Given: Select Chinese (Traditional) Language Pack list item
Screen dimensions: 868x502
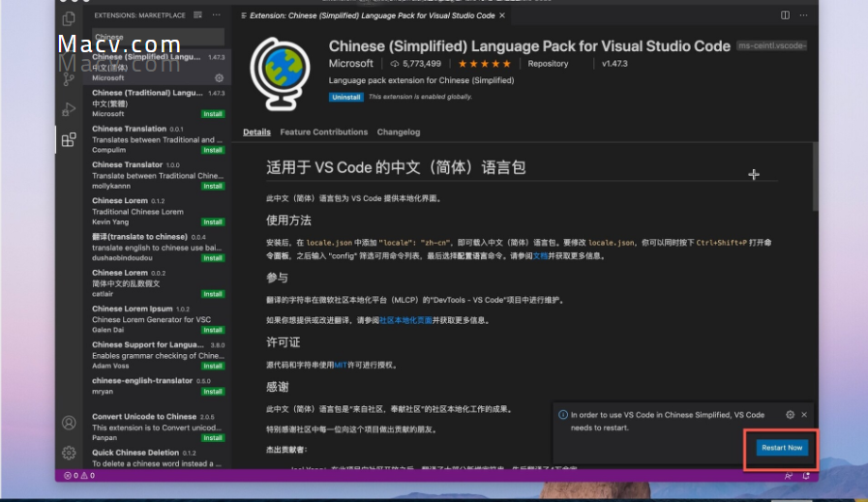Looking at the screenshot, I should pos(158,103).
